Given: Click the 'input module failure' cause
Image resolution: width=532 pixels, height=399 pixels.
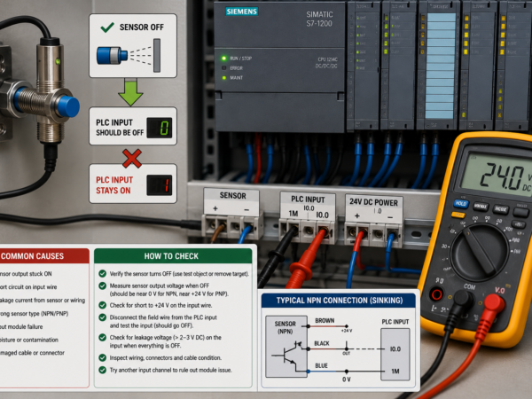Looking at the screenshot, I should (x=21, y=326).
